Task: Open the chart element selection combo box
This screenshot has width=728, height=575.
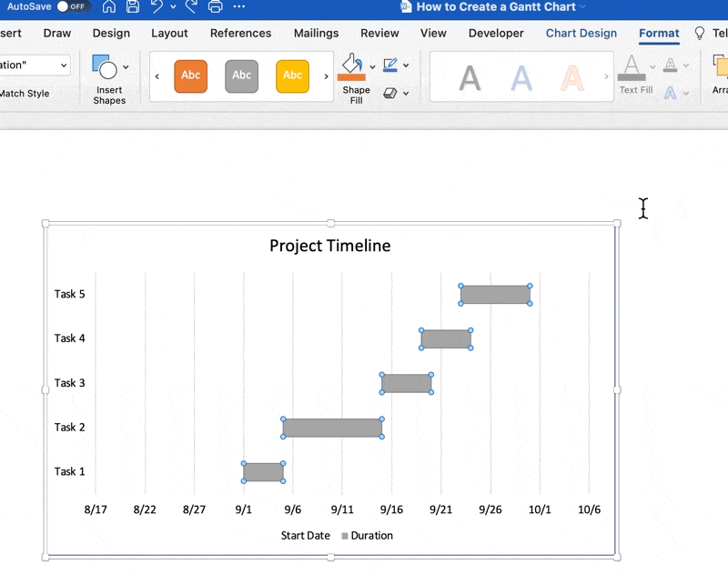Action: (35, 65)
